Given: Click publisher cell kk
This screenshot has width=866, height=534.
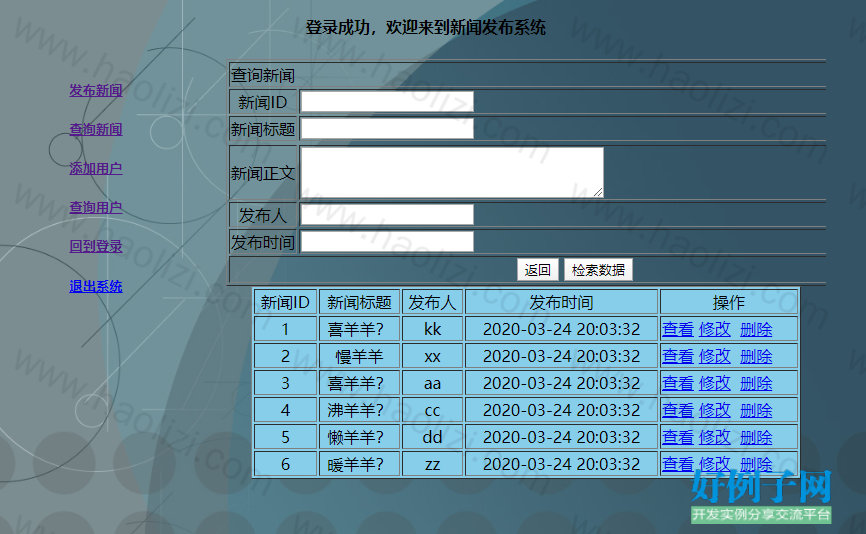Looking at the screenshot, I should (432, 329).
